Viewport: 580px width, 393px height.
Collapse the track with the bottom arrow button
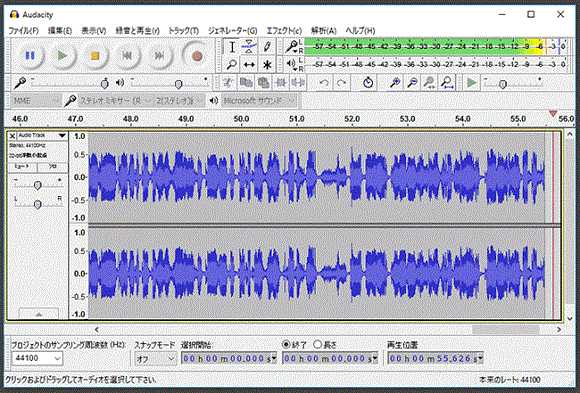[x=38, y=314]
